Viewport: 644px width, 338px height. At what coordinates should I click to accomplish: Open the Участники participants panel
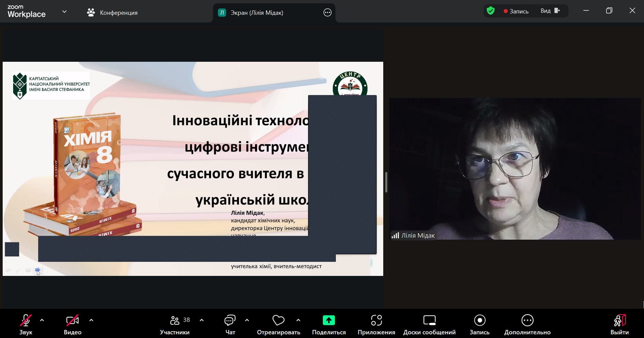tap(175, 324)
